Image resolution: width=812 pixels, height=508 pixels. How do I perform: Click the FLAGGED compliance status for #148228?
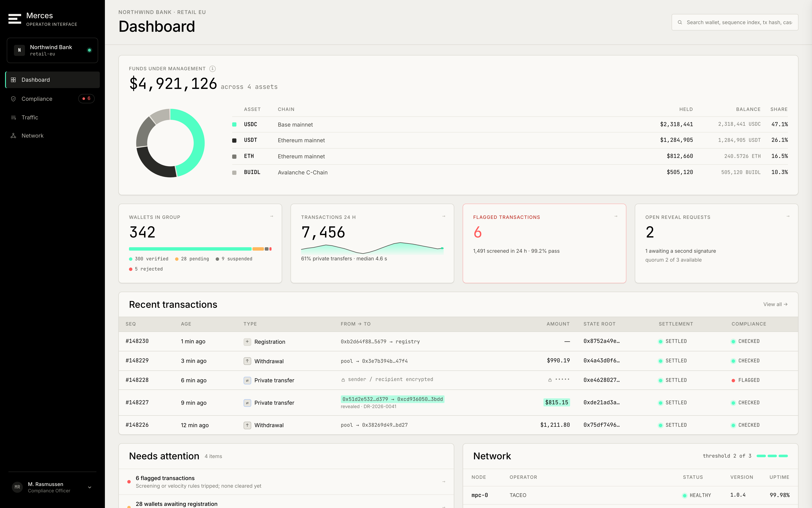(746, 380)
